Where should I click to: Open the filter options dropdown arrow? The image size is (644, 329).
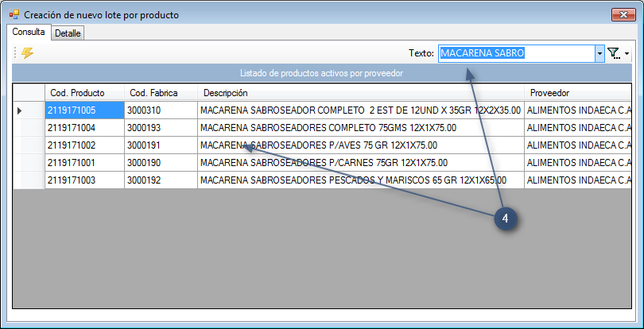(627, 54)
